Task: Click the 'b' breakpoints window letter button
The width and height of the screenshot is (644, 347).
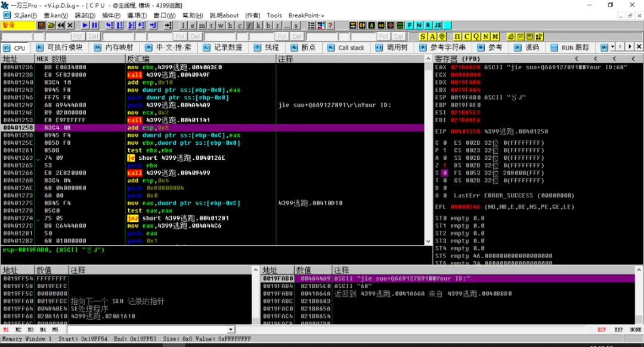Action: point(268,26)
